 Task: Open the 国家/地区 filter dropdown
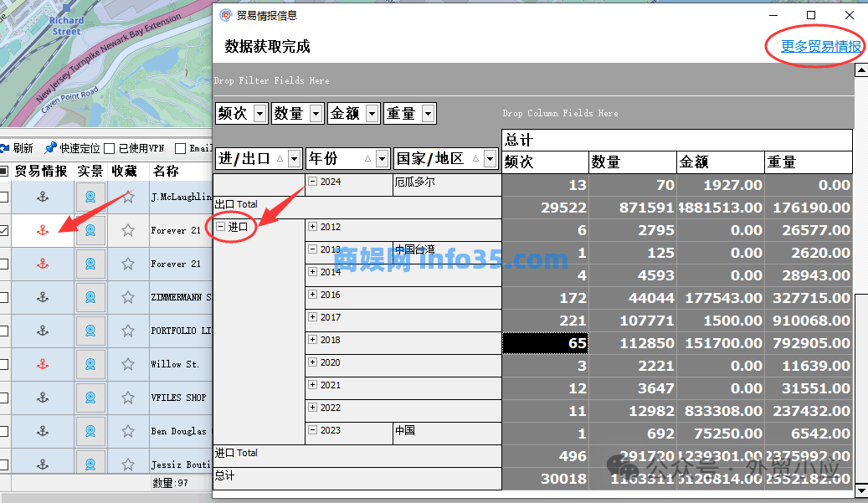tap(490, 159)
